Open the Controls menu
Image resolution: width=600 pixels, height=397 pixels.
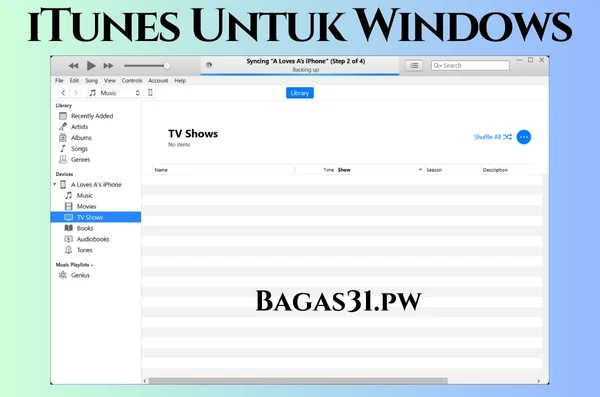(132, 80)
